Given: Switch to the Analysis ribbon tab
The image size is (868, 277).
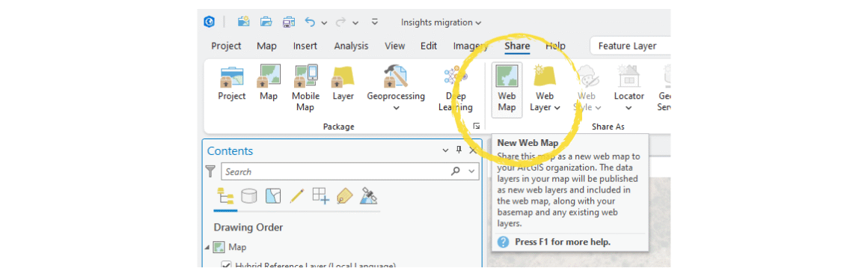Looking at the screenshot, I should click(351, 46).
